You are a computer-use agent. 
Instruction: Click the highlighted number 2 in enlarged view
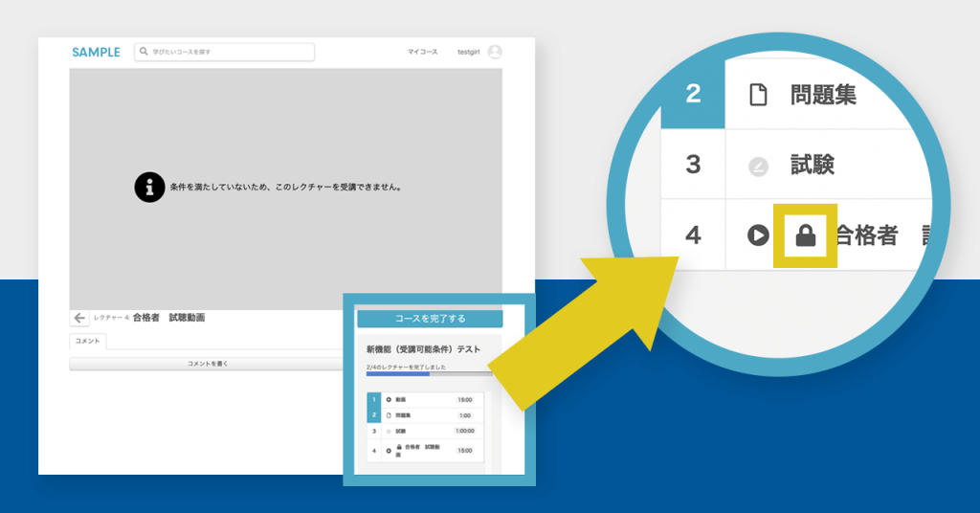pos(693,94)
